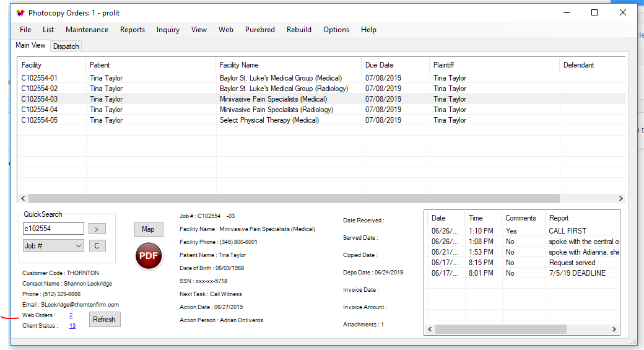Open the View menu
Image resolution: width=644 pixels, height=350 pixels.
click(199, 30)
